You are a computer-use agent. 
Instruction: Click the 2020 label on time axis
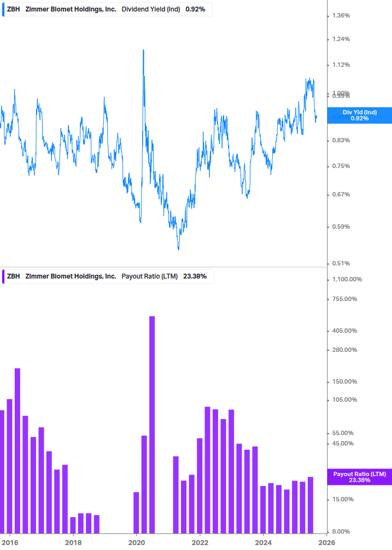(x=137, y=543)
